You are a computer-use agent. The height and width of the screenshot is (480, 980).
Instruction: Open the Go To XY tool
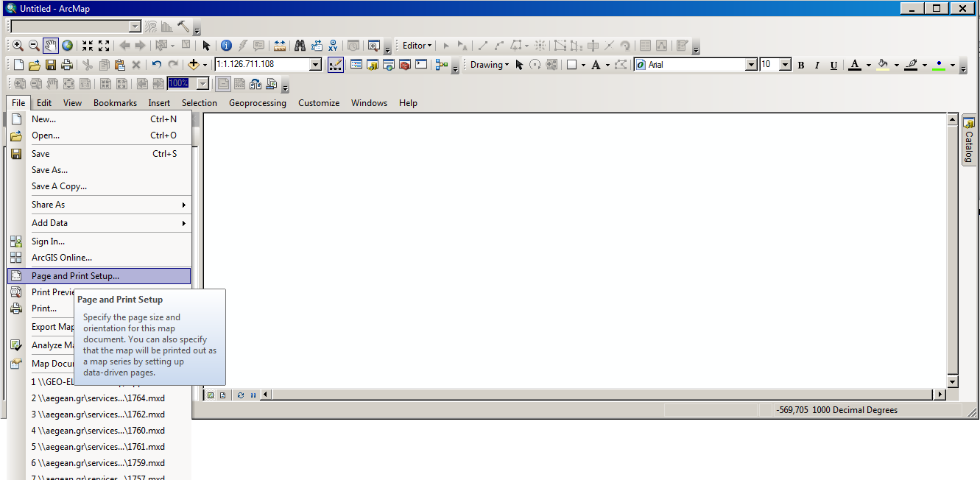pos(334,46)
